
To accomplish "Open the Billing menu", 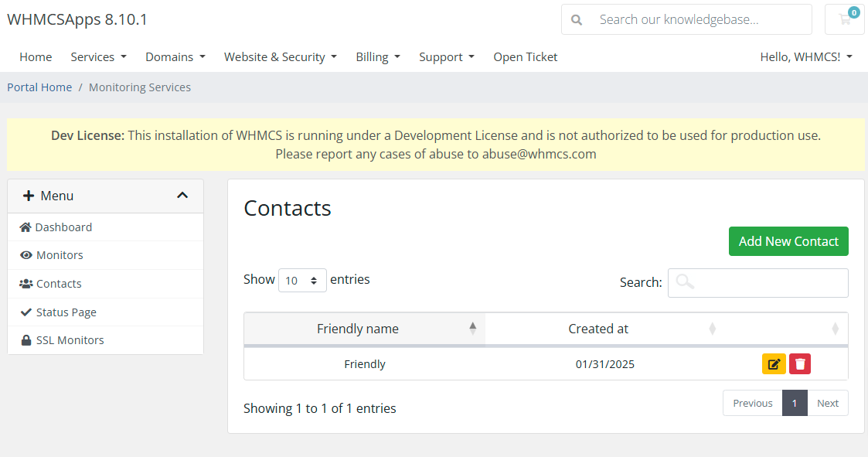I will coord(377,57).
